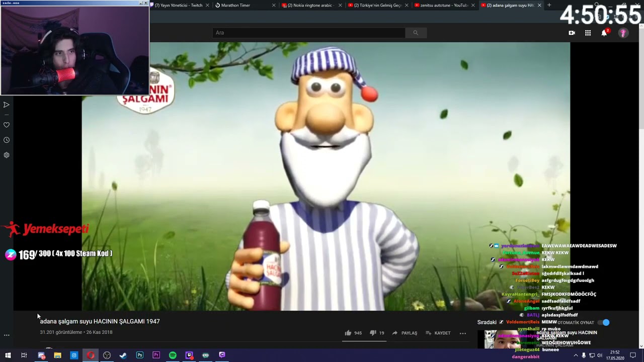Open Opera sidebar three-dot setup menu
This screenshot has width=644, height=362.
pos(7,335)
